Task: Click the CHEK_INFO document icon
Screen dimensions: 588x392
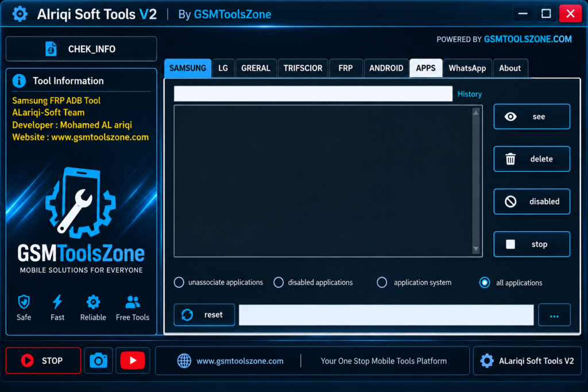Action: pyautogui.click(x=51, y=49)
